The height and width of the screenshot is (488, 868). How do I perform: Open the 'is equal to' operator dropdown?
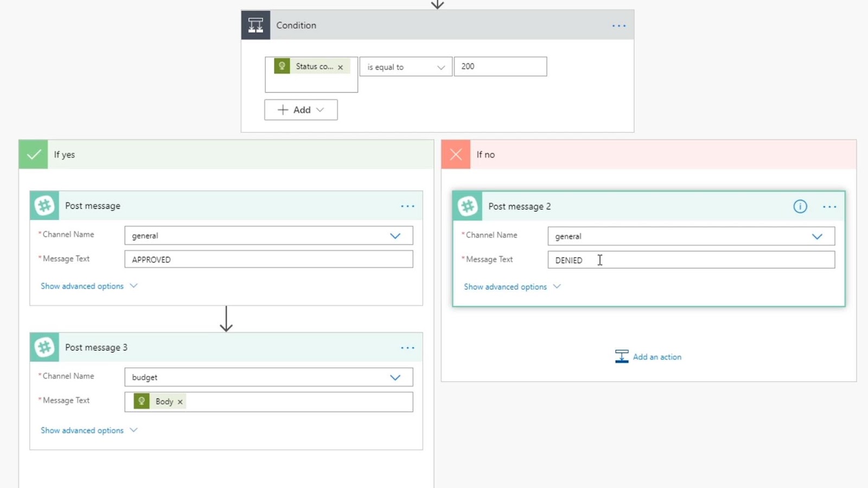(406, 67)
